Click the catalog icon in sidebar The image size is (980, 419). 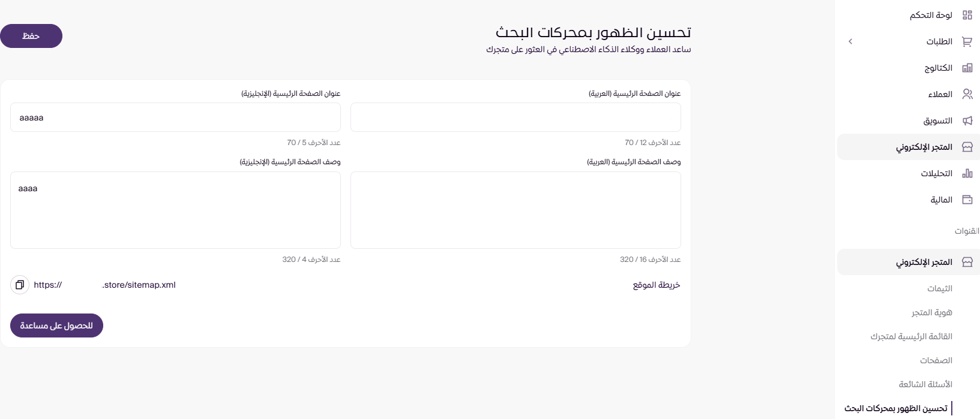[x=967, y=68]
